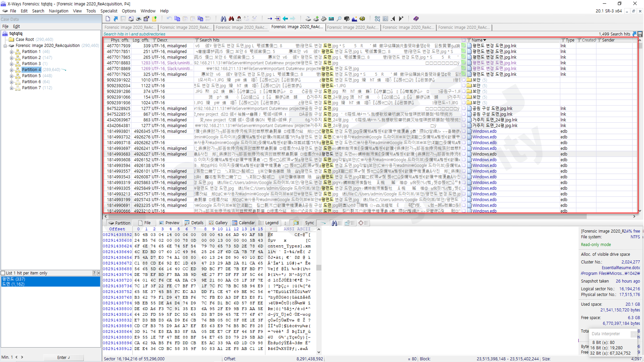
Task: Open Find Text binoculars icon
Action: (x=223, y=19)
